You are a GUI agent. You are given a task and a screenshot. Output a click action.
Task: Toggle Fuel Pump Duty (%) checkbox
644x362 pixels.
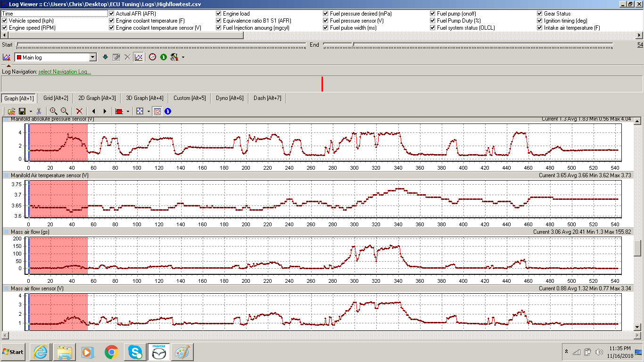pyautogui.click(x=433, y=21)
